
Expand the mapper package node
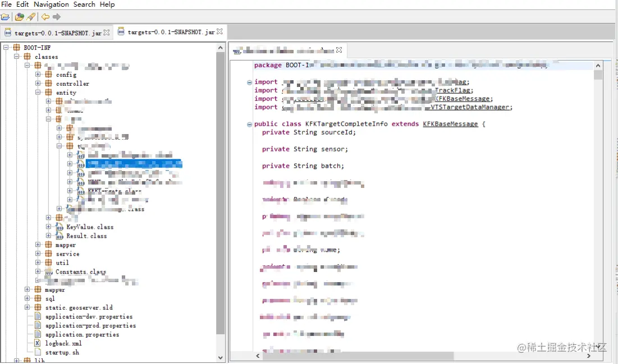point(37,245)
